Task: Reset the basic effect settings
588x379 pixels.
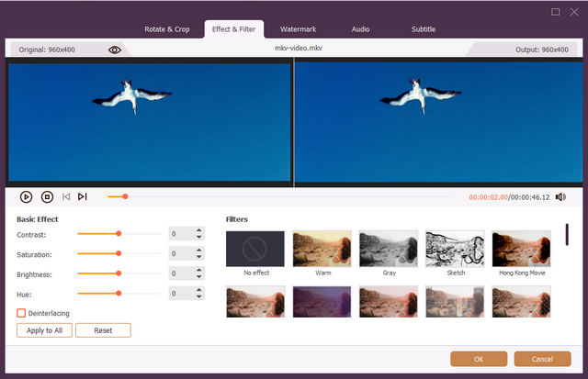Action: point(103,330)
